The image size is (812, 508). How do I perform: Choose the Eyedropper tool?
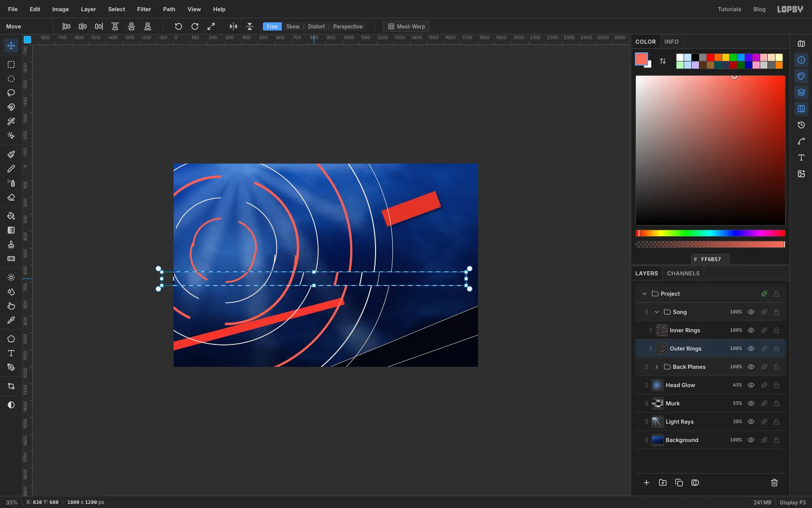(11, 320)
